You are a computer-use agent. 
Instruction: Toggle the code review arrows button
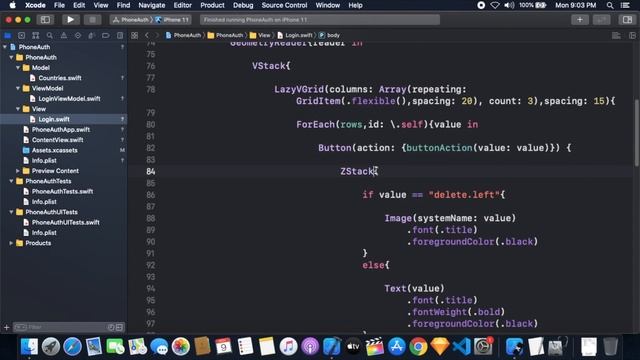(x=602, y=20)
